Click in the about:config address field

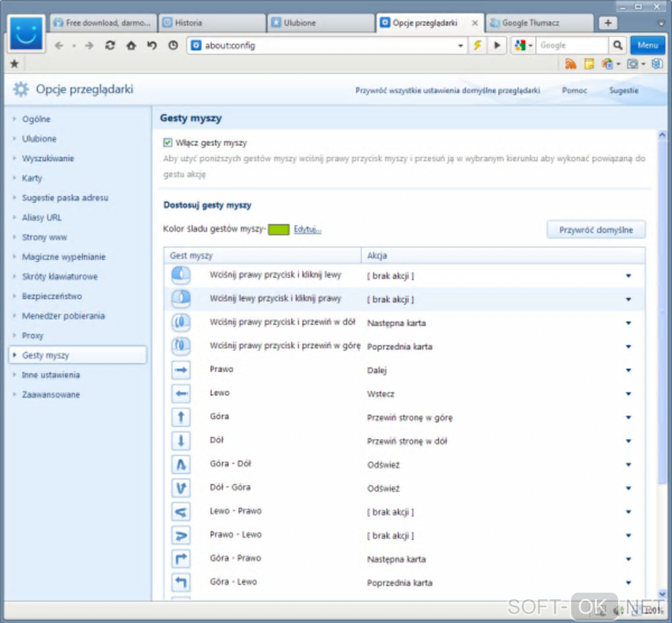(x=328, y=45)
